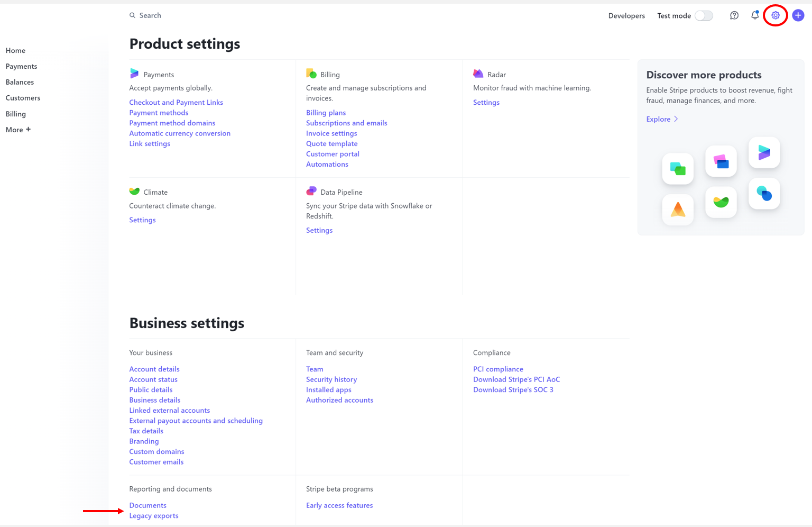Open Billing plans

click(326, 113)
